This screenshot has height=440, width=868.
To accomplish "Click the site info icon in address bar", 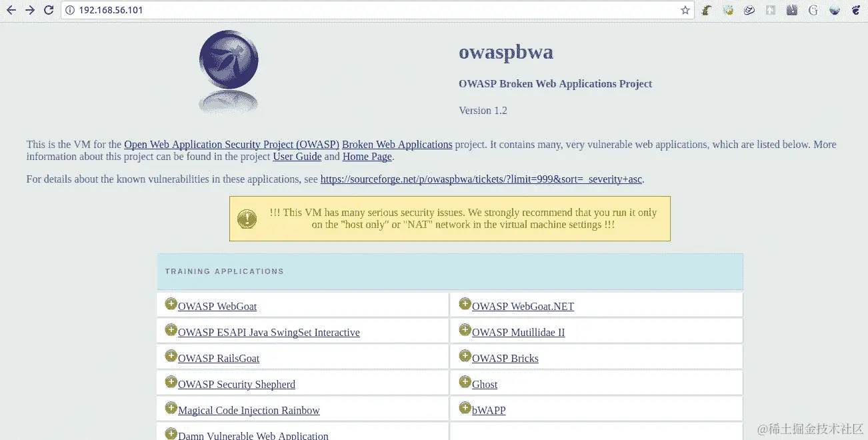I will pos(70,10).
